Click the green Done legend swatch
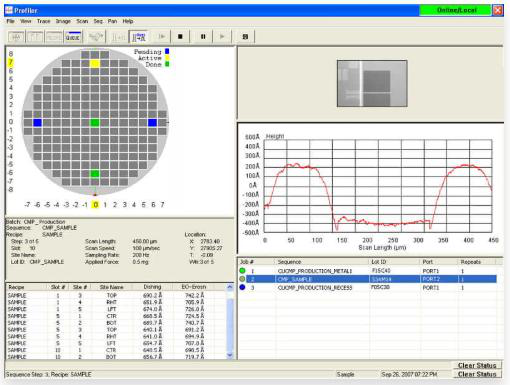 pos(167,64)
